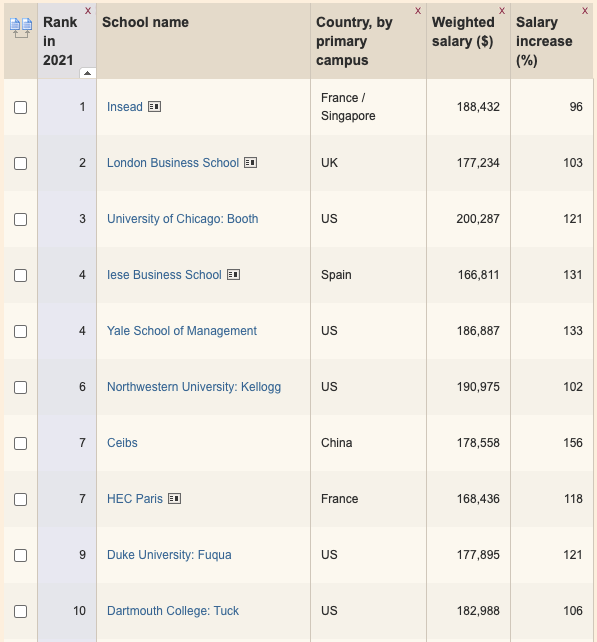Screen dimensions: 597x642
Task: Tick the Ceibs row checkbox
Action: click(20, 443)
